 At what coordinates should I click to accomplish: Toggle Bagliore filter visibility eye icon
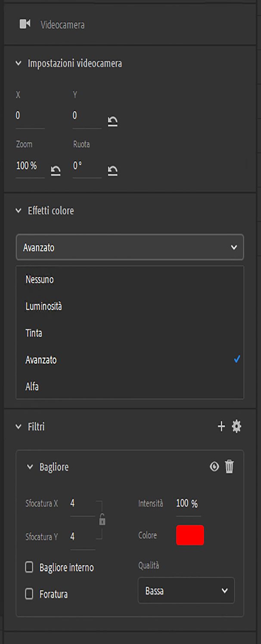[214, 467]
